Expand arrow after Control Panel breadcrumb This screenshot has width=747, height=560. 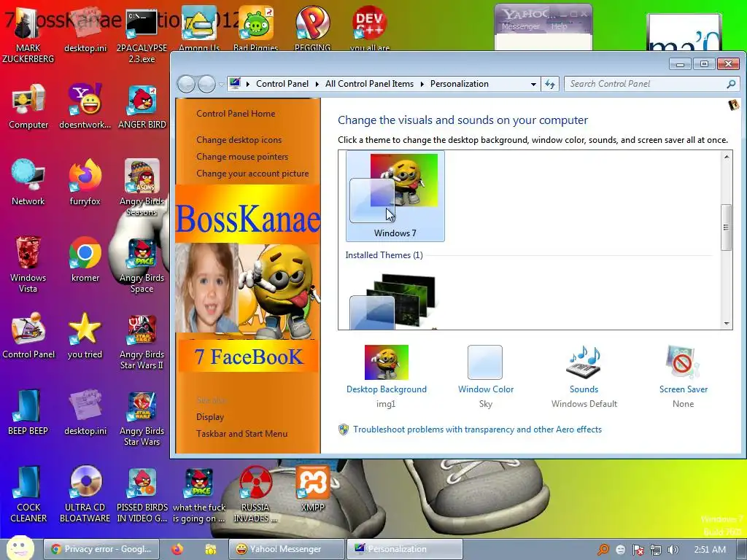[x=317, y=85]
